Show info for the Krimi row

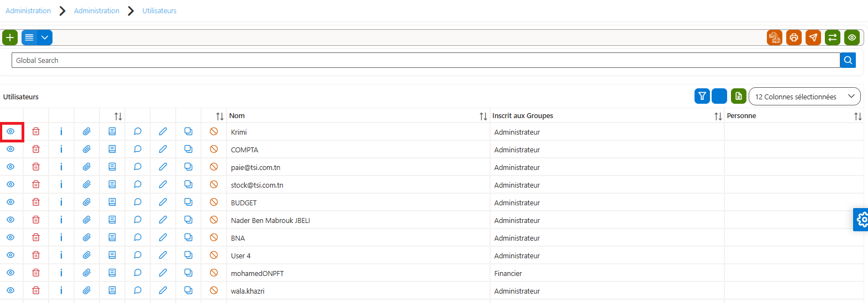pyautogui.click(x=61, y=131)
